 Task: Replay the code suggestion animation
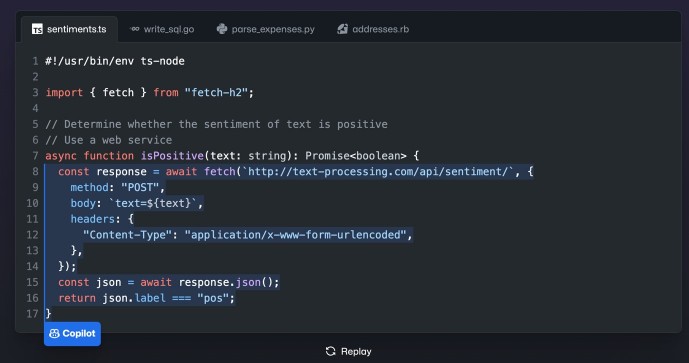click(x=348, y=351)
